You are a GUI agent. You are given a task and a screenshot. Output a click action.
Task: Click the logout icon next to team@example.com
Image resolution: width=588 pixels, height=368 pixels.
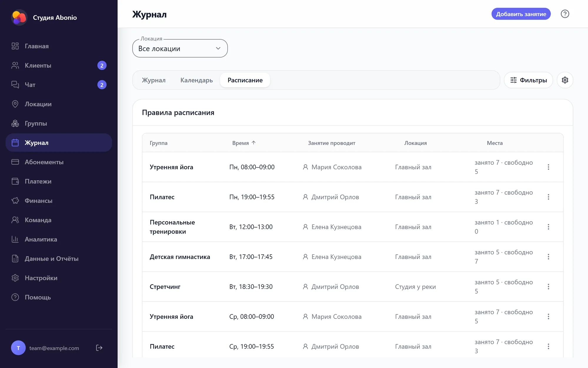99,348
